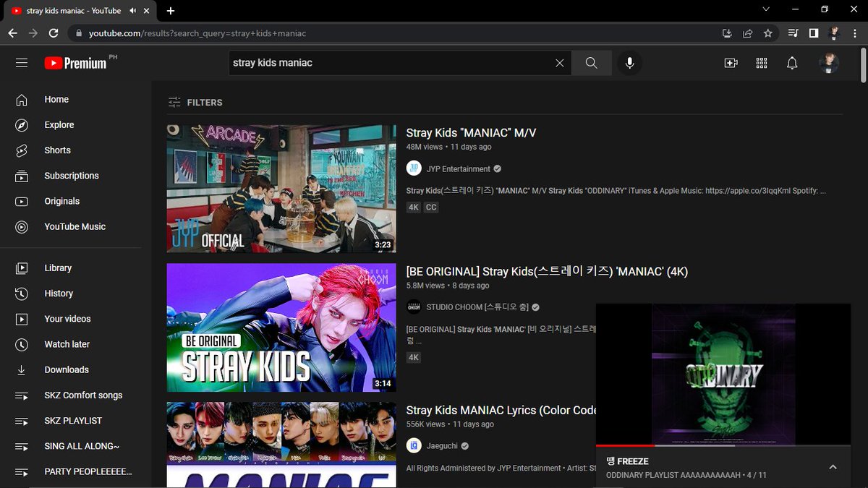This screenshot has width=868, height=488.
Task: Open Stray Kids "MANIAC" M/V title link
Action: (471, 133)
